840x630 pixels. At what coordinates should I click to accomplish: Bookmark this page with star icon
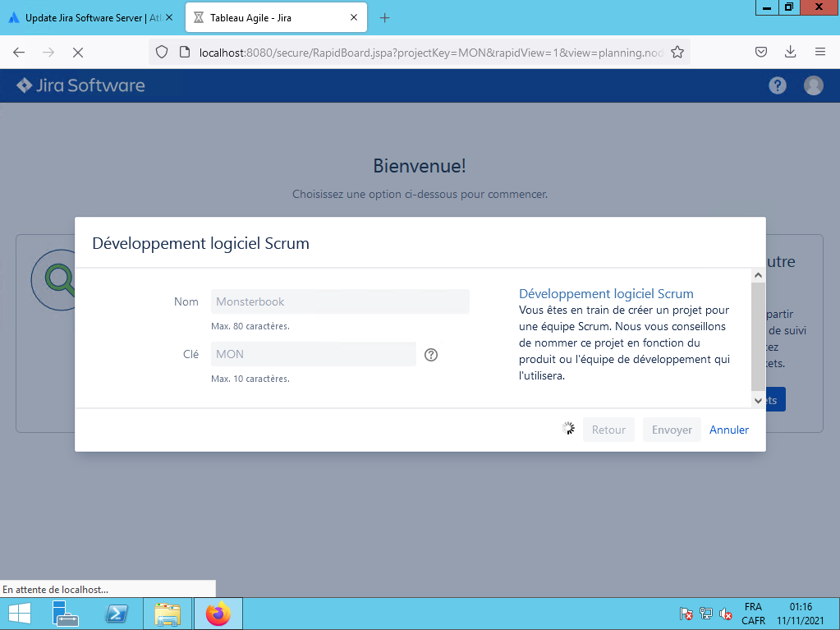[x=677, y=52]
